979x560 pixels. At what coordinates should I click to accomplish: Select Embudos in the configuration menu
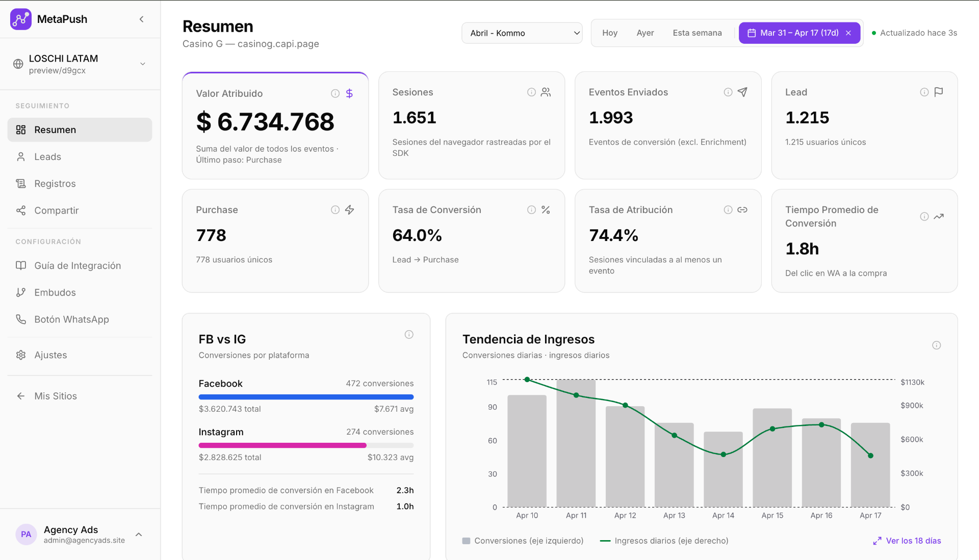(55, 292)
